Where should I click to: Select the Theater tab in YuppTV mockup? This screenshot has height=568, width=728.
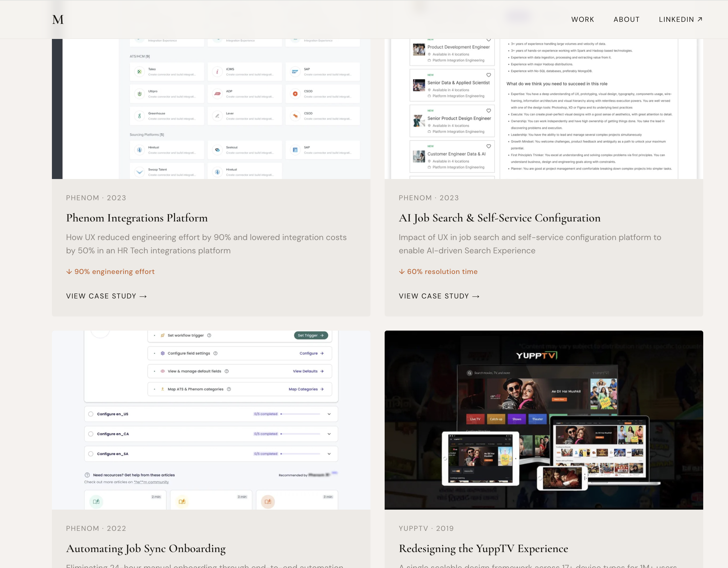click(537, 419)
